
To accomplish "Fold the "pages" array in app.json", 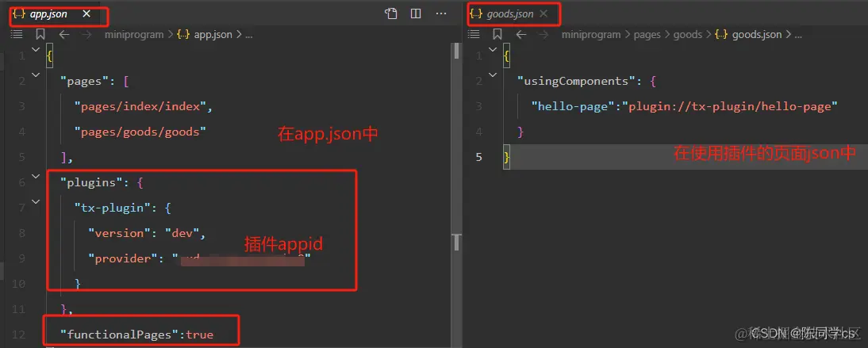I will coord(36,75).
